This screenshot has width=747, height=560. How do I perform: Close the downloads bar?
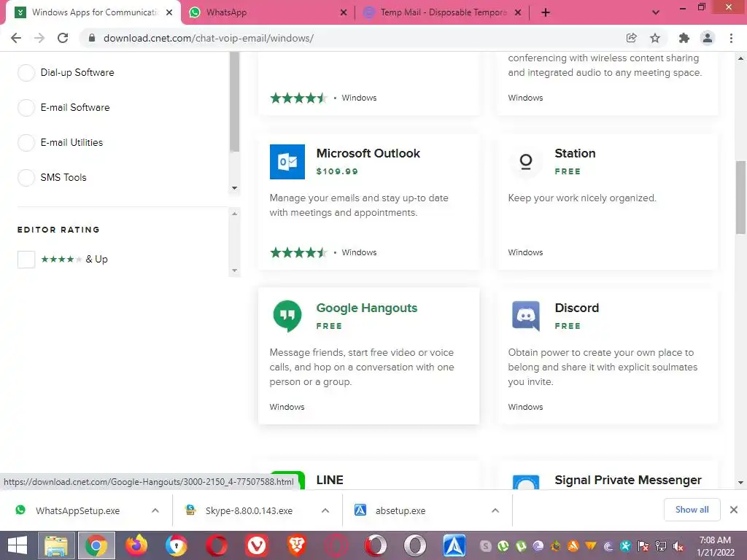tap(734, 510)
